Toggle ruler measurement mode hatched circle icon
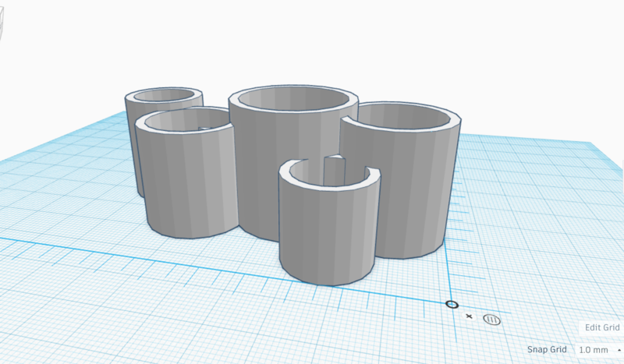 click(x=492, y=320)
